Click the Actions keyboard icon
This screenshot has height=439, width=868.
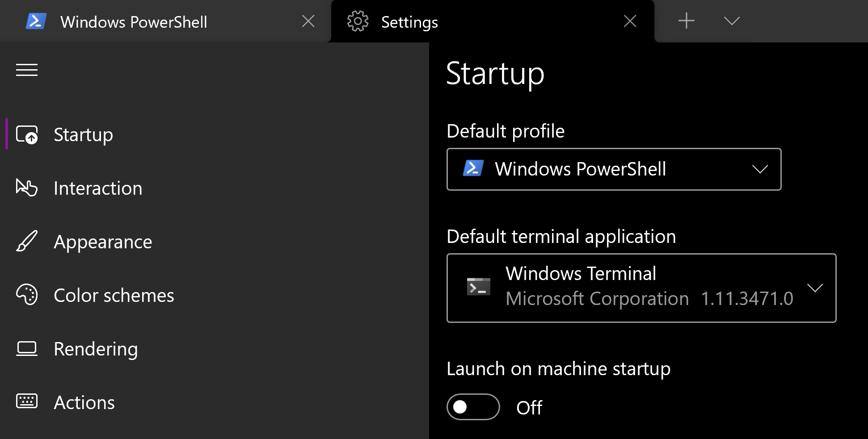[x=27, y=401]
